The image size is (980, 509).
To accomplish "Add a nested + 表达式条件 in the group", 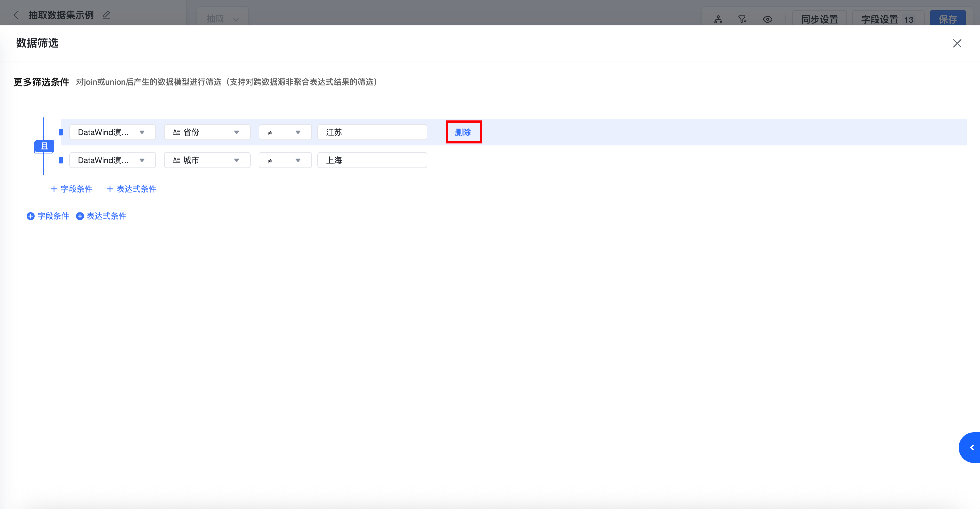I will (x=132, y=189).
